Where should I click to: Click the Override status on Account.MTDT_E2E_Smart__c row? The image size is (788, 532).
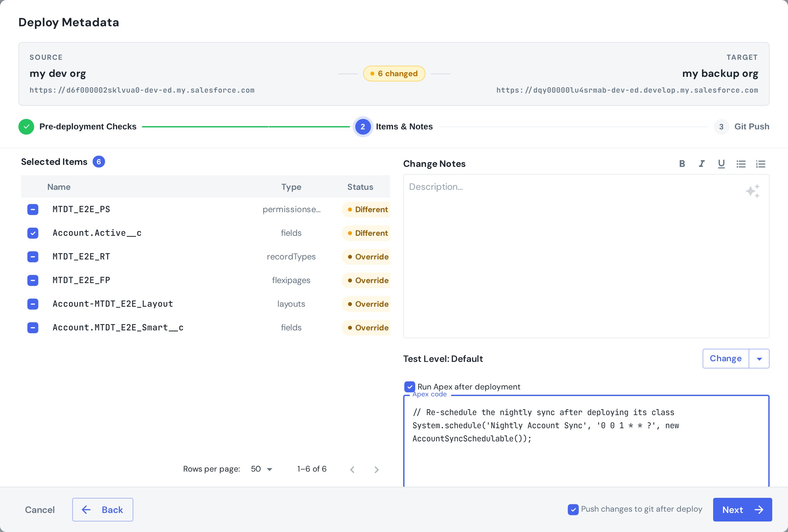point(366,327)
